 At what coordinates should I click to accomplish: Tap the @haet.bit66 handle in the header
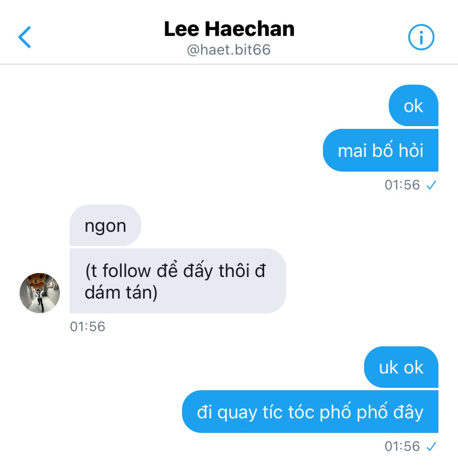(x=229, y=50)
